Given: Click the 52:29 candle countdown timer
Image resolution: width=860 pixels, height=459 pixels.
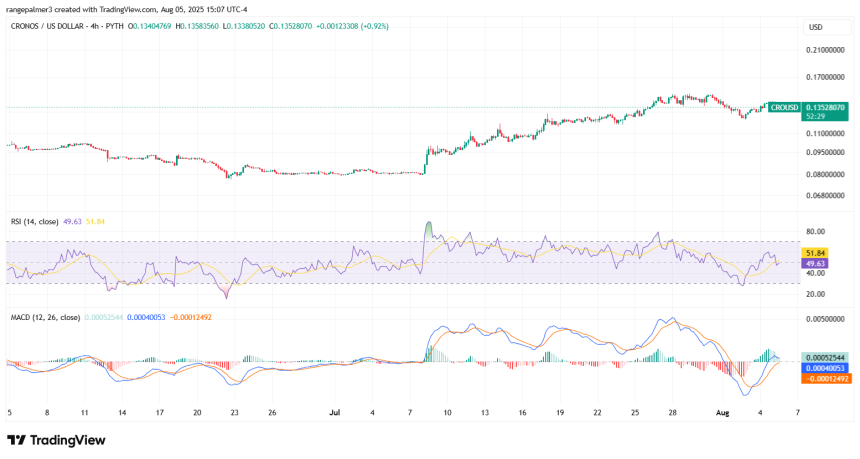Looking at the screenshot, I should pyautogui.click(x=816, y=116).
